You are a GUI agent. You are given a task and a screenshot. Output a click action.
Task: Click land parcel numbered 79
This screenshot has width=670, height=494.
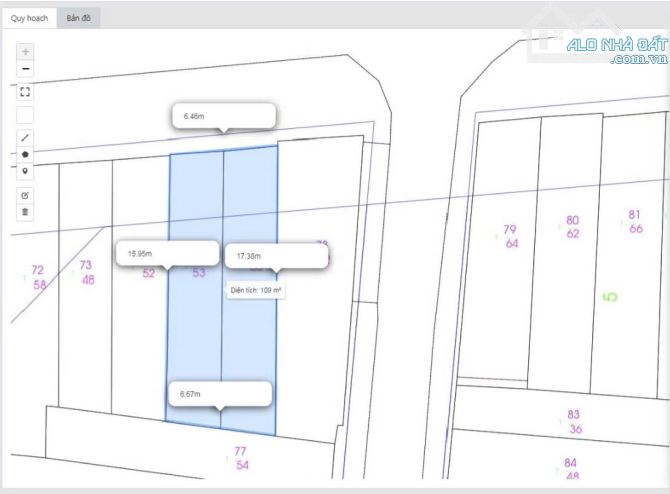[x=510, y=236]
